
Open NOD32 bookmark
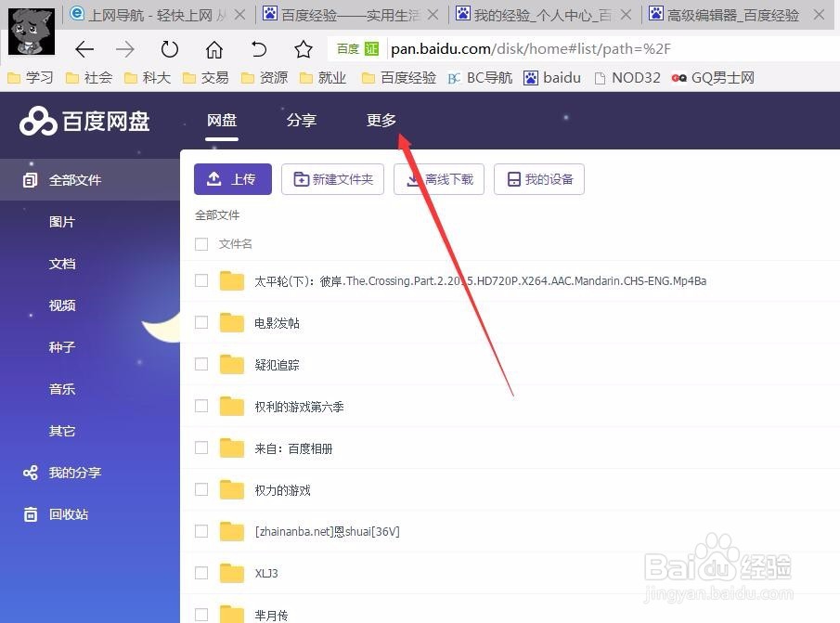coord(627,78)
